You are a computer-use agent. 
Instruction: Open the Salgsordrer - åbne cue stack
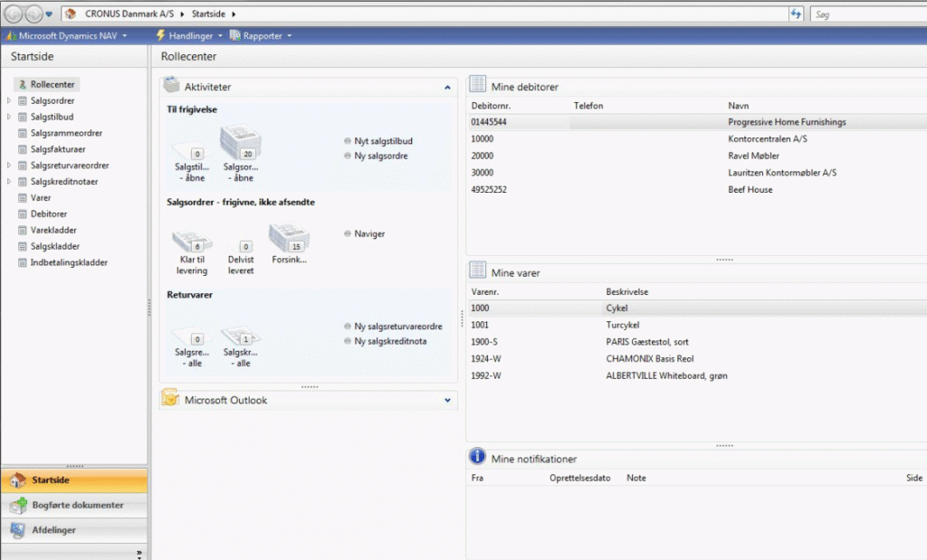(241, 154)
